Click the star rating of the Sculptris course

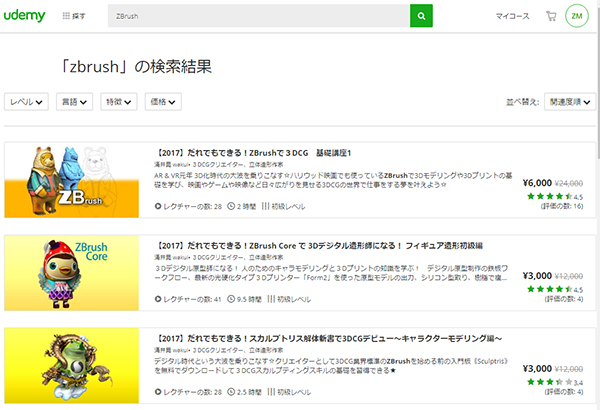(555, 381)
